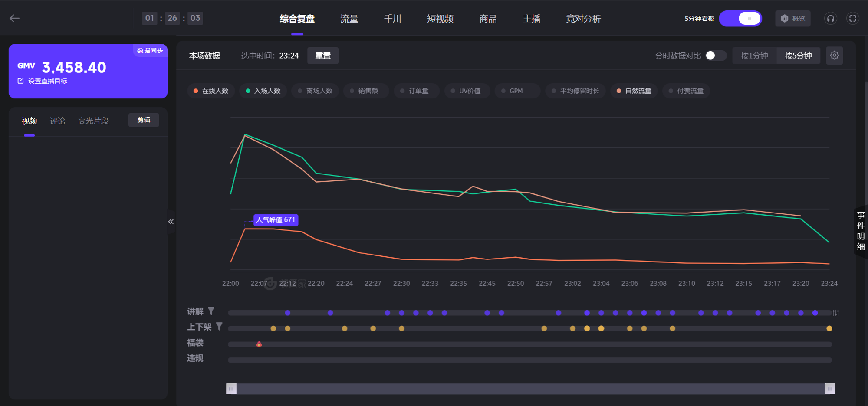Click the 上下架 filter funnel icon
The image size is (868, 406).
[x=219, y=326]
